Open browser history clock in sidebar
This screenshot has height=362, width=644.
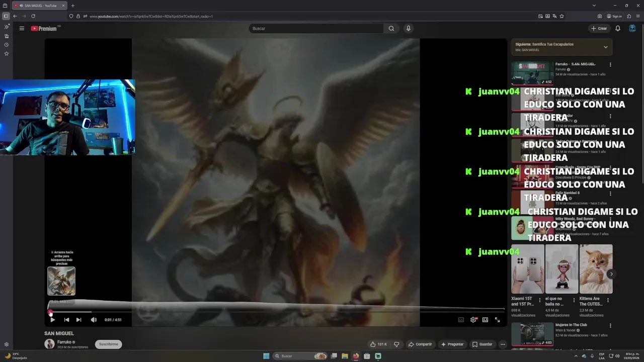click(x=7, y=45)
